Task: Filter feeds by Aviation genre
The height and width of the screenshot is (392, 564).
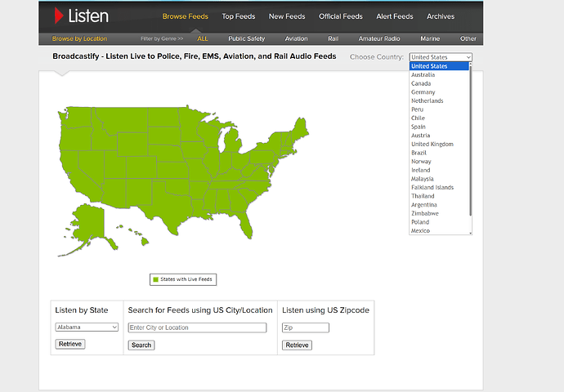Action: click(297, 38)
